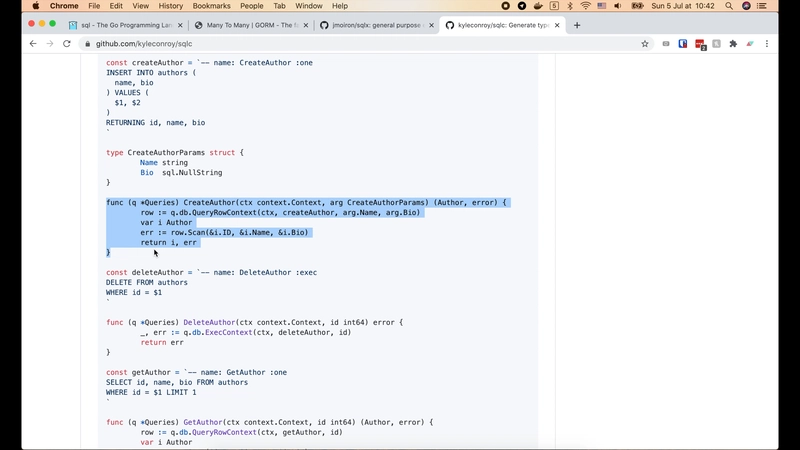Open the Bookmarks menu
Screen dimensions: 800x450
pyautogui.click(x=211, y=6)
